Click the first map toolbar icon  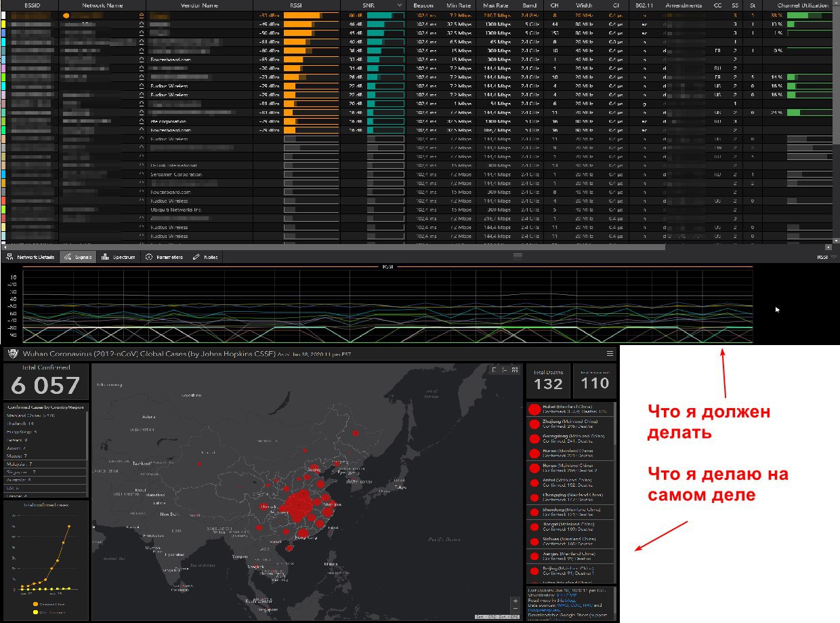tap(495, 369)
